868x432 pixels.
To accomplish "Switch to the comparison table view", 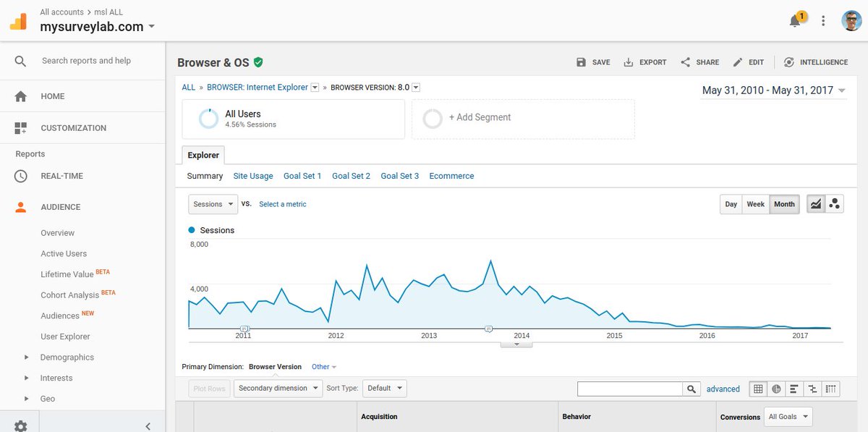I will coord(812,389).
